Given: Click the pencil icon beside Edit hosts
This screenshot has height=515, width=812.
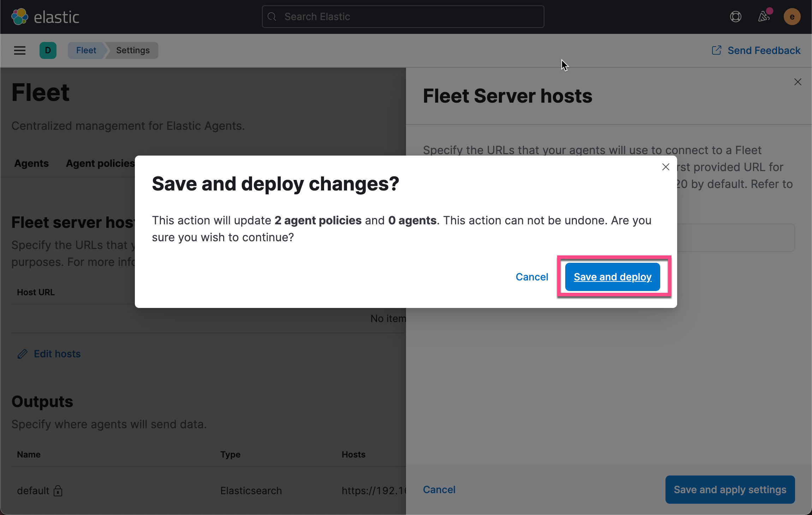Looking at the screenshot, I should coord(23,354).
